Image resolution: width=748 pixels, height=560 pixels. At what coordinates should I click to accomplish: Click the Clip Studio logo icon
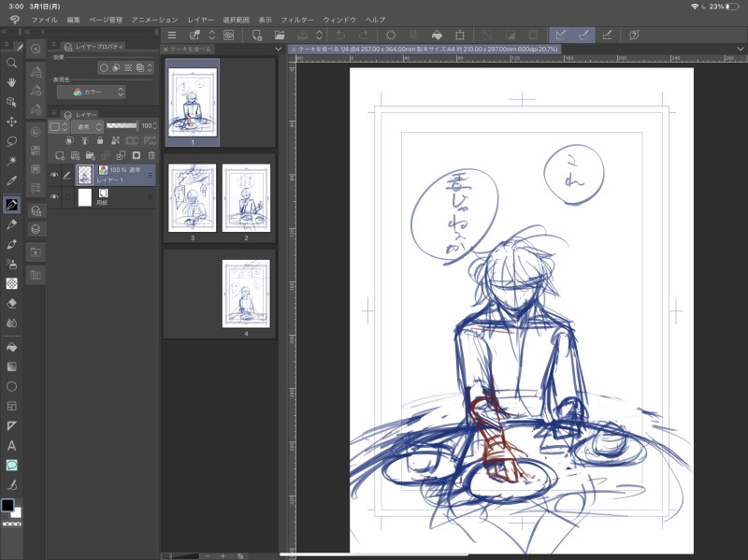pyautogui.click(x=15, y=20)
